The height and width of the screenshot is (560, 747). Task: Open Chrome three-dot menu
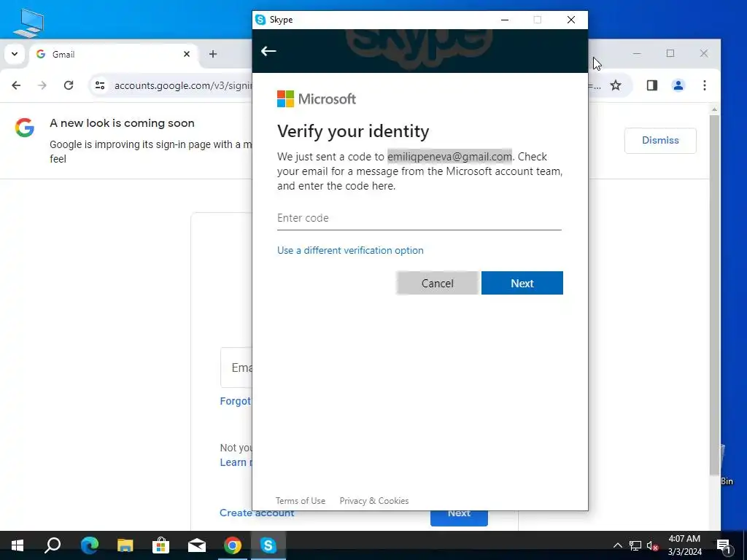705,85
